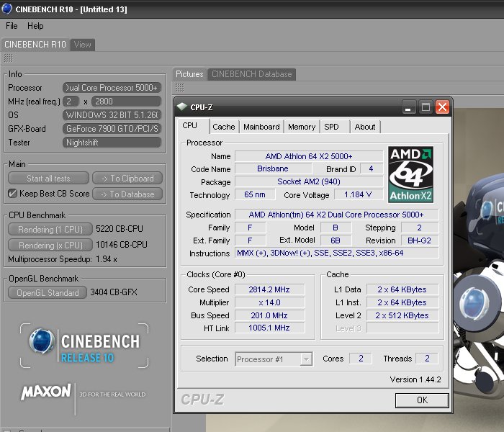The height and width of the screenshot is (432, 504).
Task: Click the CINEBENCH window app icon
Action: click(x=6, y=9)
